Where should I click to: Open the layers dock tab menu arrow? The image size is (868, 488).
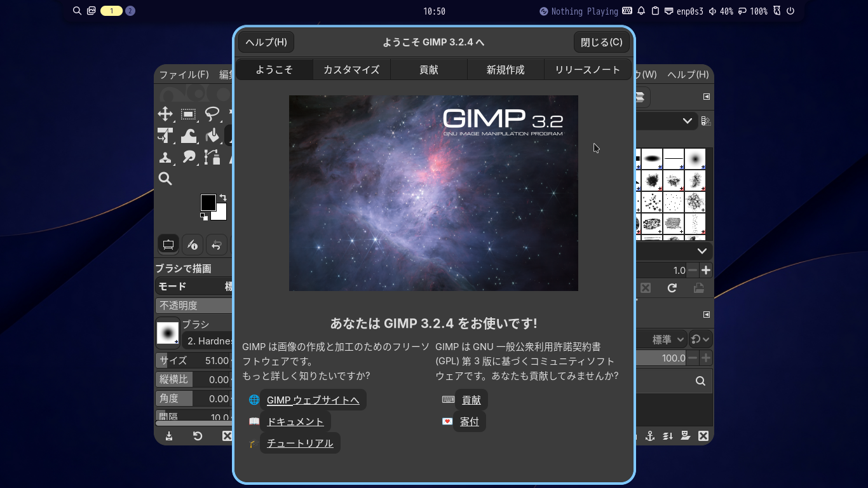(x=706, y=315)
